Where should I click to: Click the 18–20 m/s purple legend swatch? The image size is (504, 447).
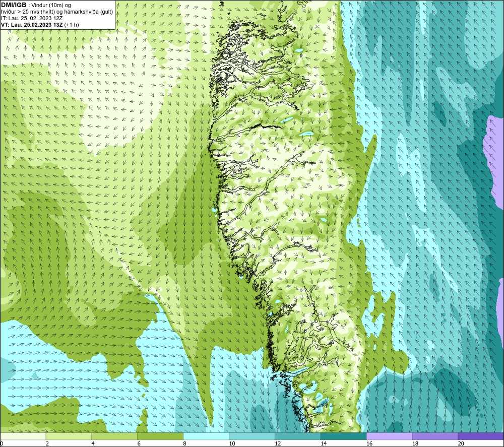click(435, 436)
